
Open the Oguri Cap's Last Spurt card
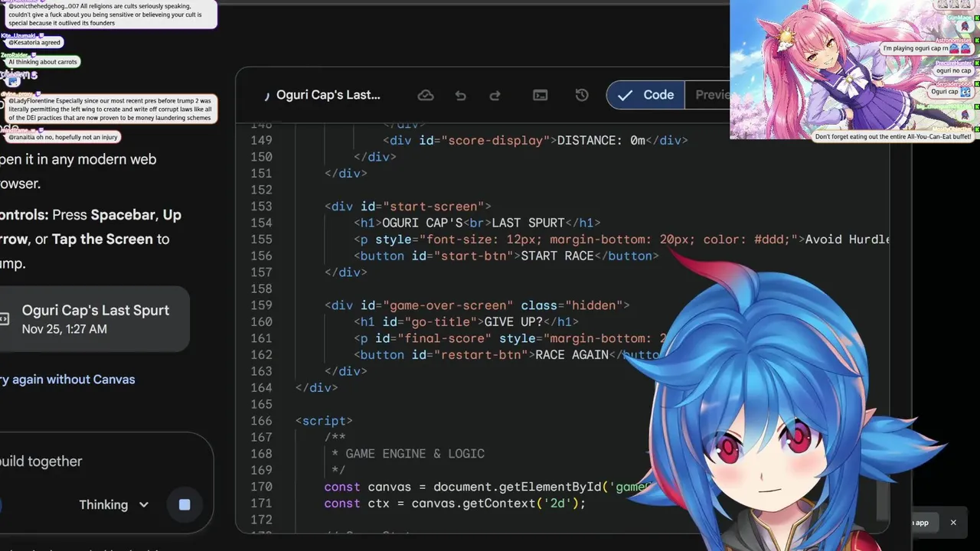tap(93, 319)
